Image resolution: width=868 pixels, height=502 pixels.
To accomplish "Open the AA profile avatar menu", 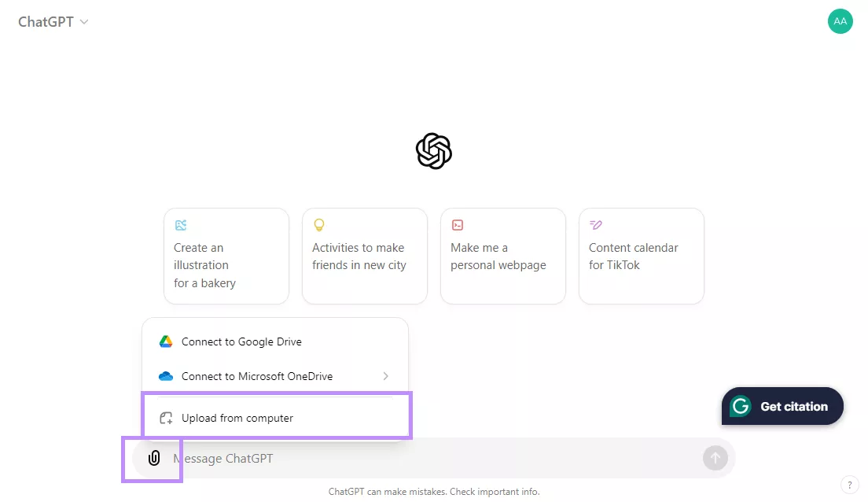I will click(x=840, y=21).
